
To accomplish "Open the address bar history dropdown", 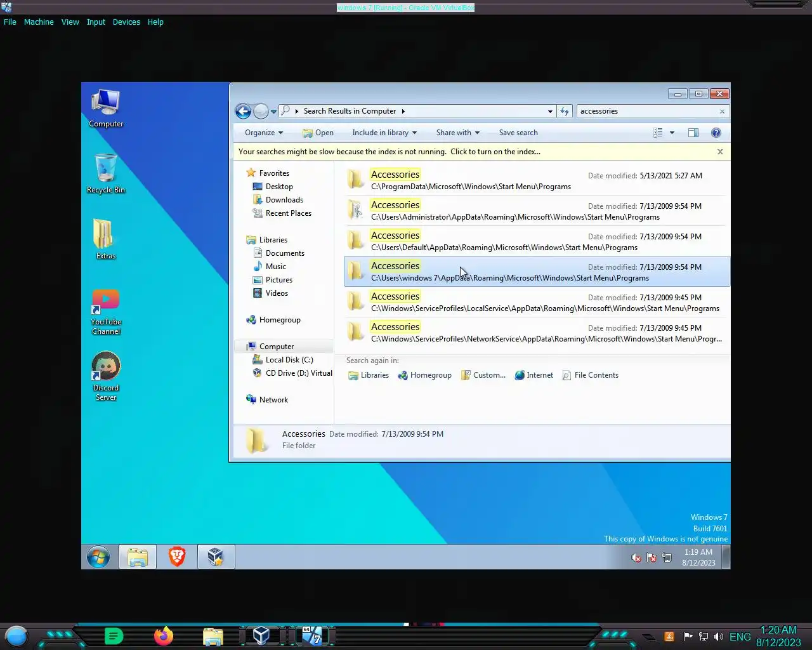I will pos(550,111).
